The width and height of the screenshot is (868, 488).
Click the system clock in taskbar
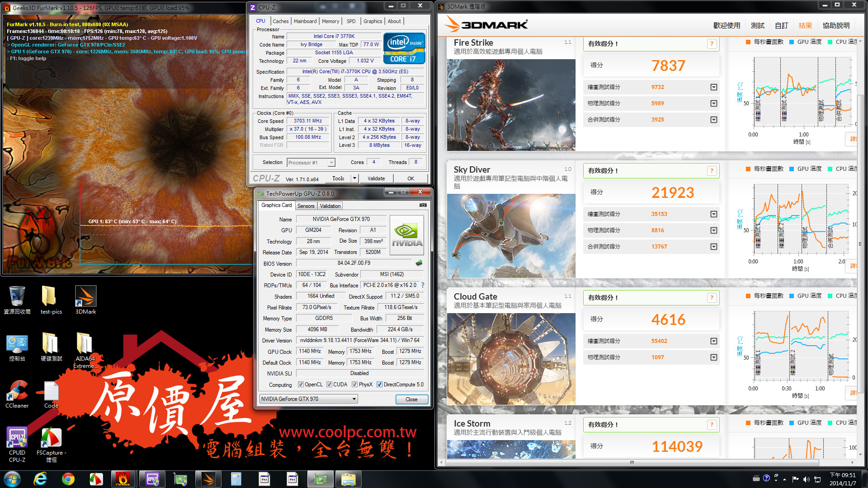843,479
